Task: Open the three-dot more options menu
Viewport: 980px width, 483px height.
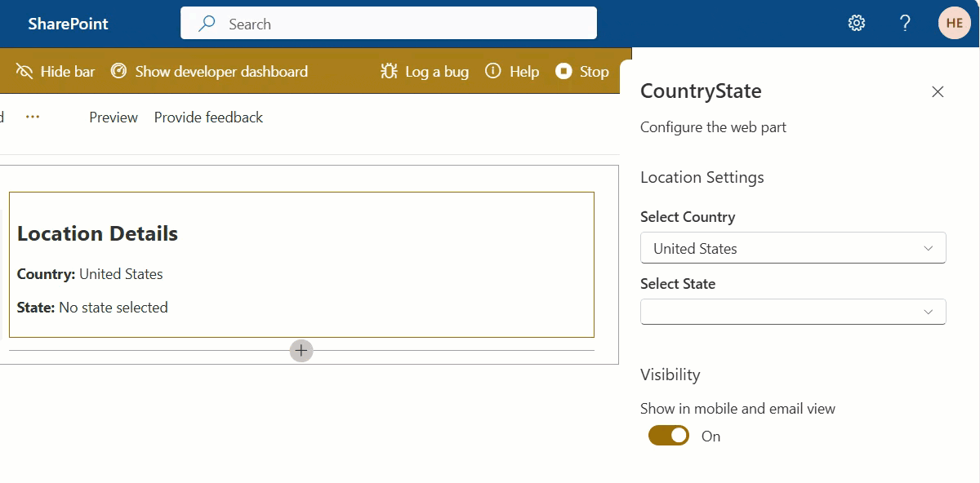Action: tap(33, 117)
